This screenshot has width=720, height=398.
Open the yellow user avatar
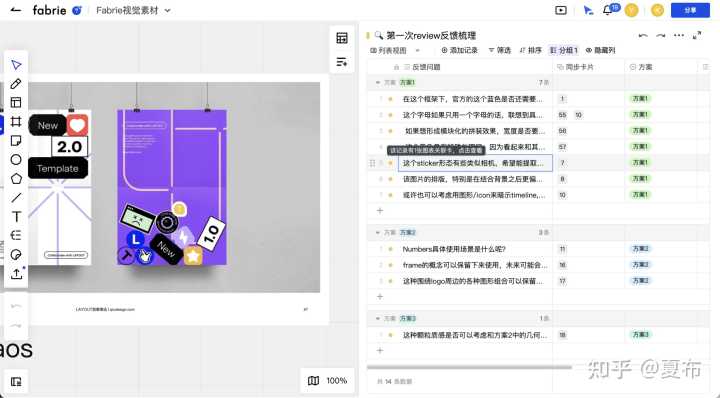632,10
